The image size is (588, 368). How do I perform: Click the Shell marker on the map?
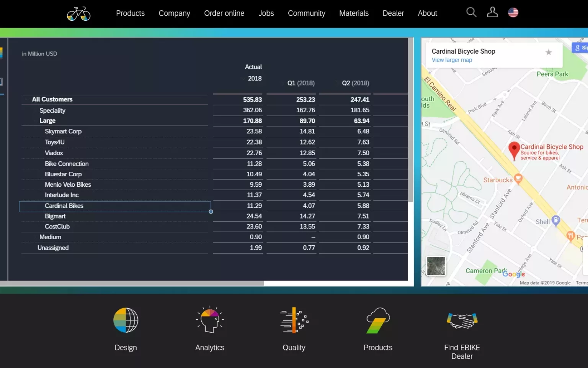[556, 220]
